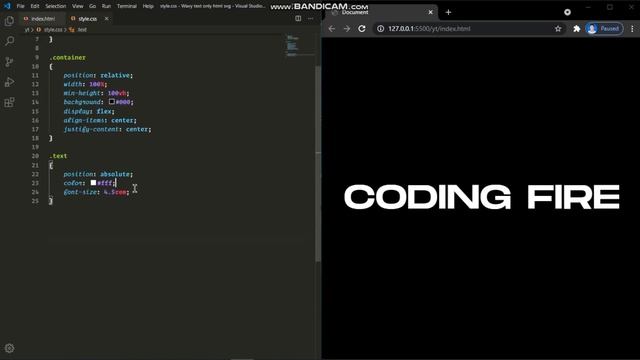
Task: Open the Explorer view in the activity bar
Action: pyautogui.click(x=9, y=21)
